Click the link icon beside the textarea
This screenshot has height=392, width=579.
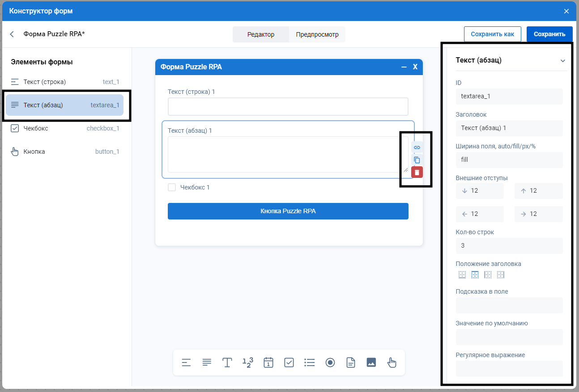(x=417, y=147)
